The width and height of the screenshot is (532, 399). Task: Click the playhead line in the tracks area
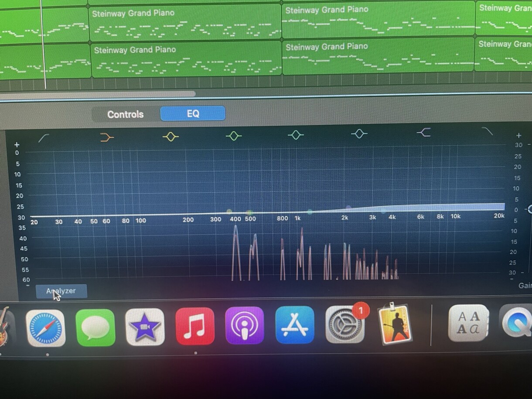43,44
